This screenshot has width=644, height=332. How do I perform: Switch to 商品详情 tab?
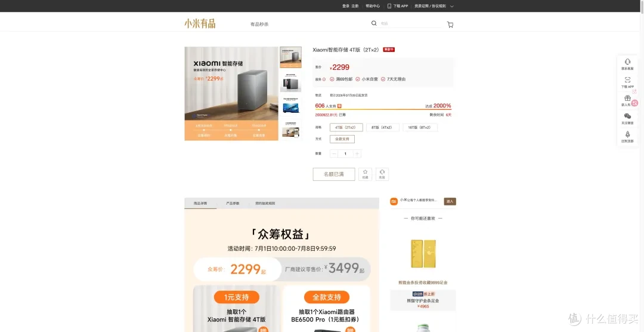coord(200,203)
